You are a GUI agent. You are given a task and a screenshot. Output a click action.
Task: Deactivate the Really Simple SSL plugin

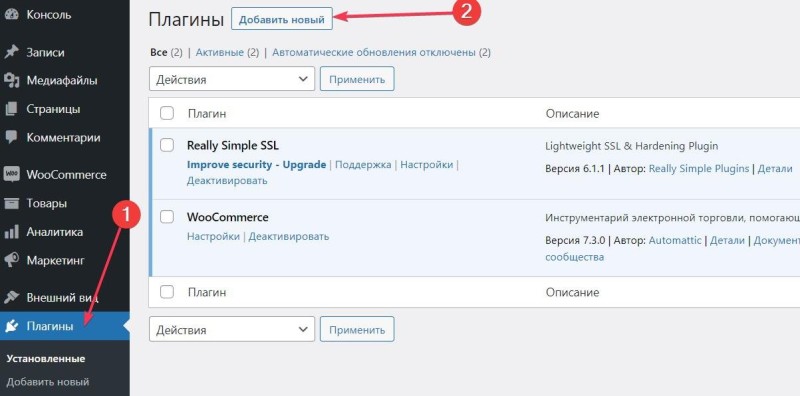tap(227, 181)
